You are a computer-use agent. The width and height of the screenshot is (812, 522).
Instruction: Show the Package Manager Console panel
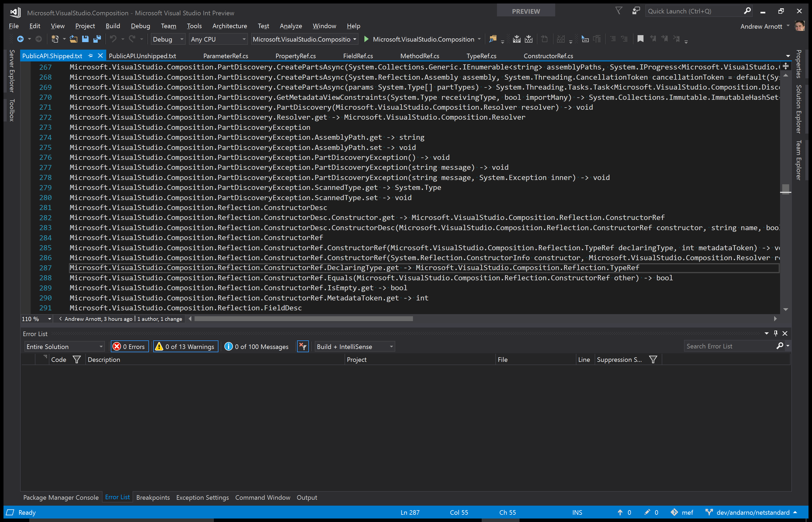pyautogui.click(x=61, y=497)
